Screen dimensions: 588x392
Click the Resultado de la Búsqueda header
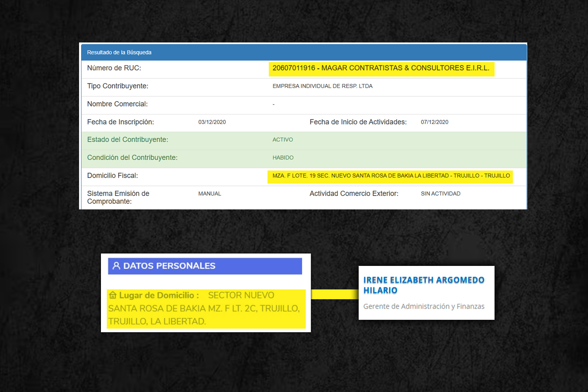[x=119, y=52]
